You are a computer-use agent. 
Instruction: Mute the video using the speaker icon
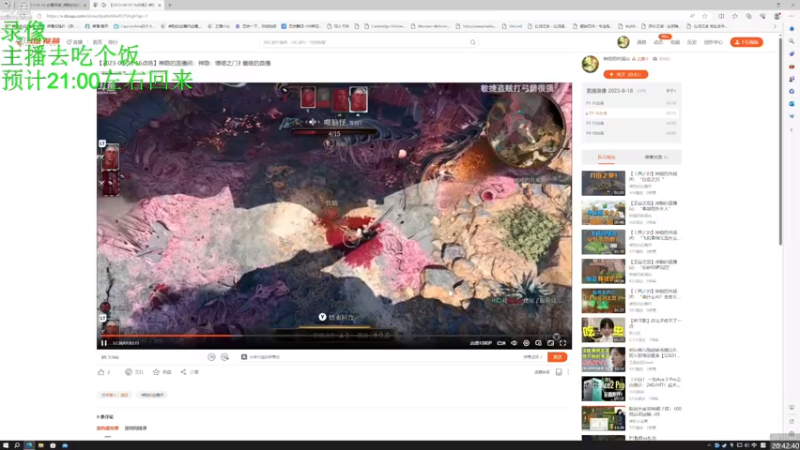[514, 343]
